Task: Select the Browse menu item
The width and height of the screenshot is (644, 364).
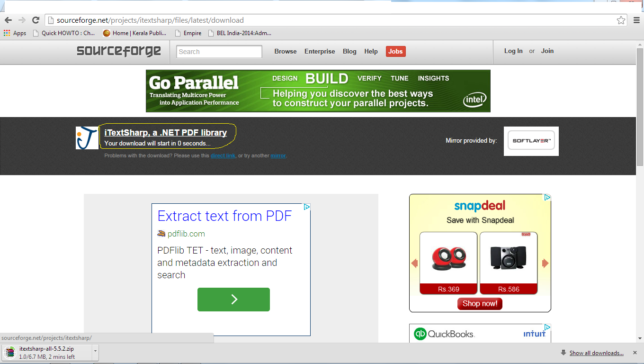Action: point(285,51)
